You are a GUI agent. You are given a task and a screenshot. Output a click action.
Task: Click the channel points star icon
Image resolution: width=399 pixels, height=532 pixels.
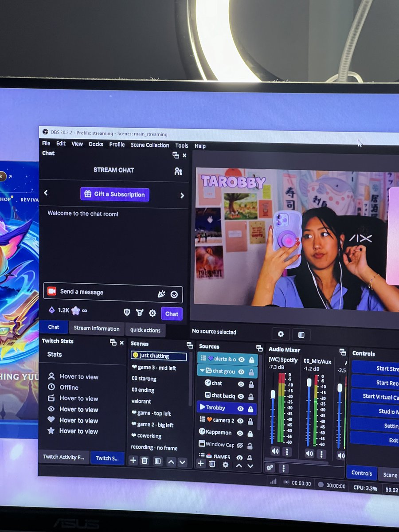(x=75, y=311)
